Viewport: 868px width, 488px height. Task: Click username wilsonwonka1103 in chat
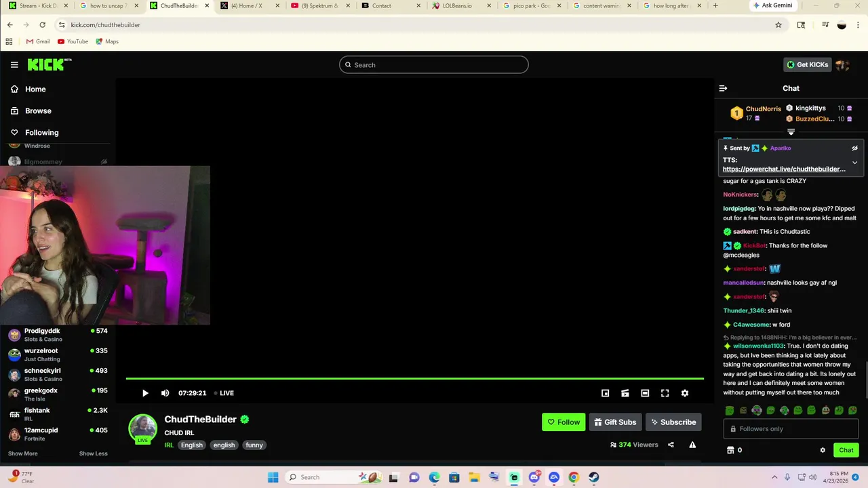pyautogui.click(x=758, y=346)
